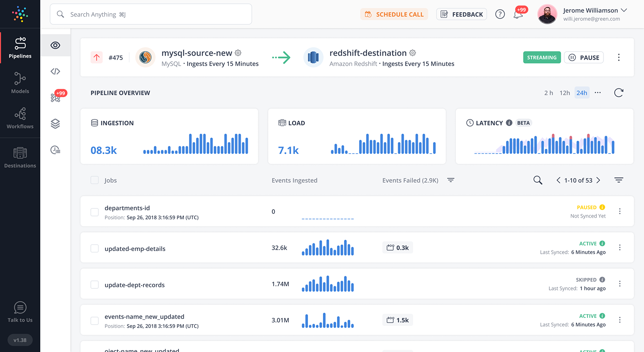
Task: Expand more time range options via ellipsis
Action: [x=598, y=93]
